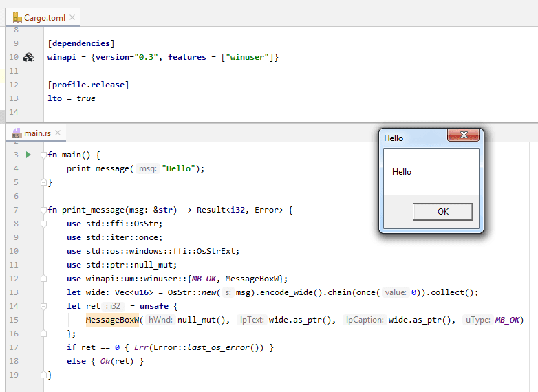Click the run gutter arrow beside fn main
Viewport: 538px width, 392px height.
pos(28,155)
